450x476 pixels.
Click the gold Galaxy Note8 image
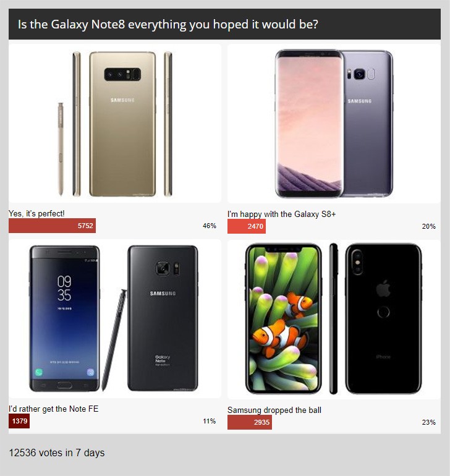(115, 124)
